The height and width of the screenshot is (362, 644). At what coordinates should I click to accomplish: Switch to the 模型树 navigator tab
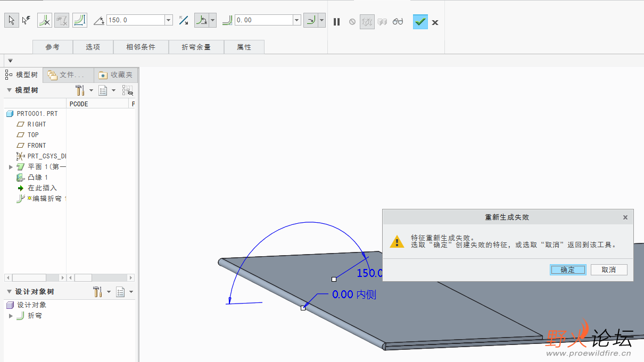point(22,75)
